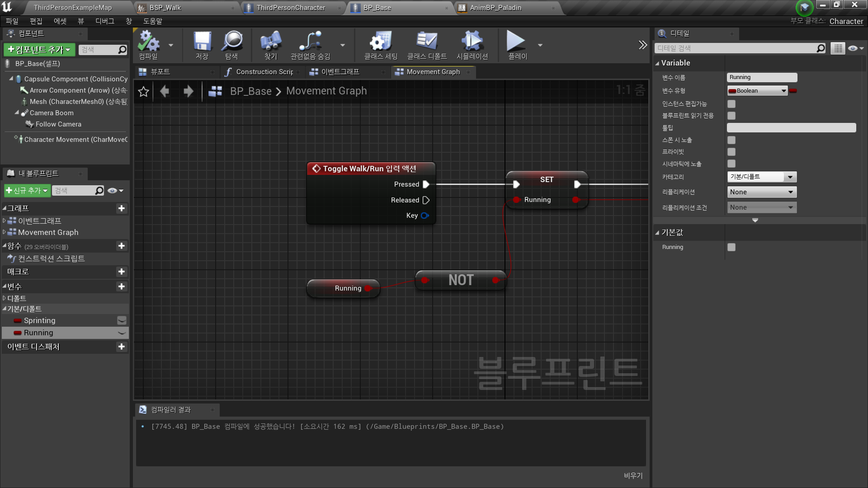This screenshot has height=488, width=868.
Task: Click the Add Component (컴포넌트 추가) button
Action: click(x=39, y=50)
